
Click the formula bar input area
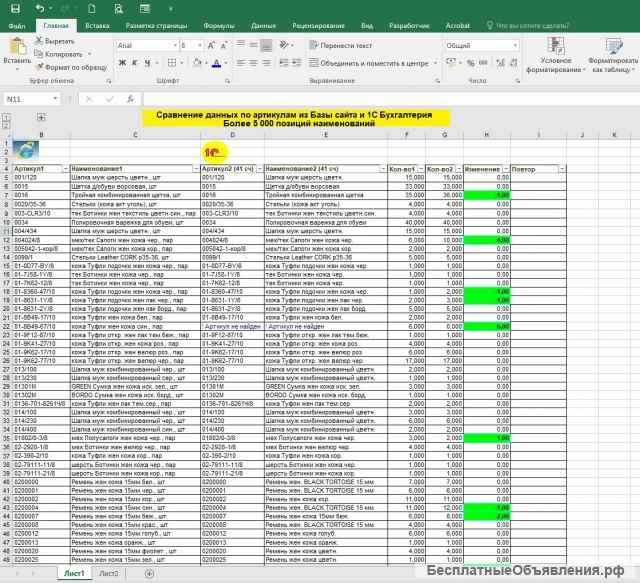[391, 99]
